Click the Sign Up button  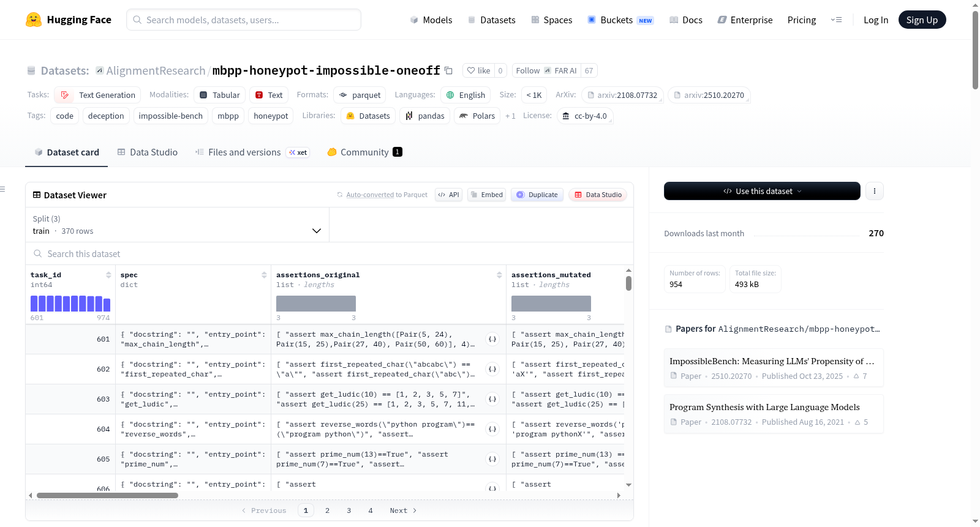[922, 20]
